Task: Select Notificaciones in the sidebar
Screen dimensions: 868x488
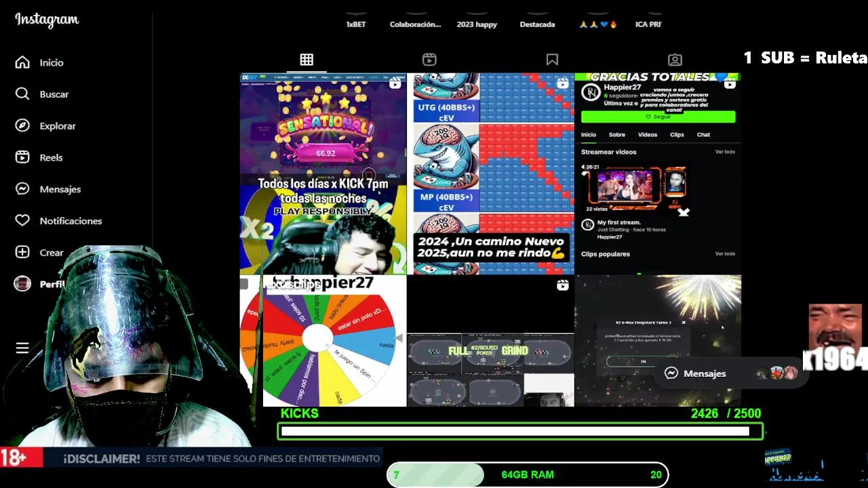Action: coord(71,220)
